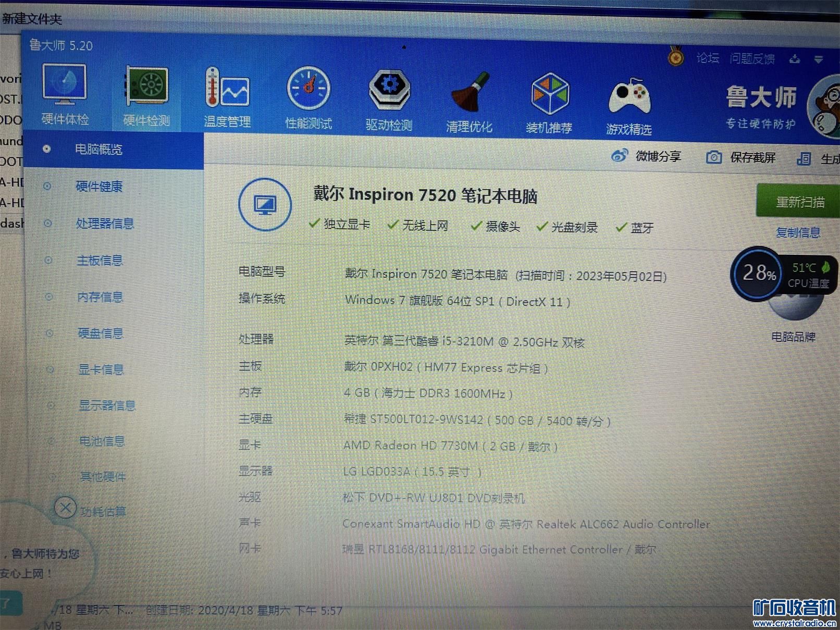Viewport: 840px width, 630px height.
Task: Open the 硬件体检 monitor icon
Action: [65, 83]
